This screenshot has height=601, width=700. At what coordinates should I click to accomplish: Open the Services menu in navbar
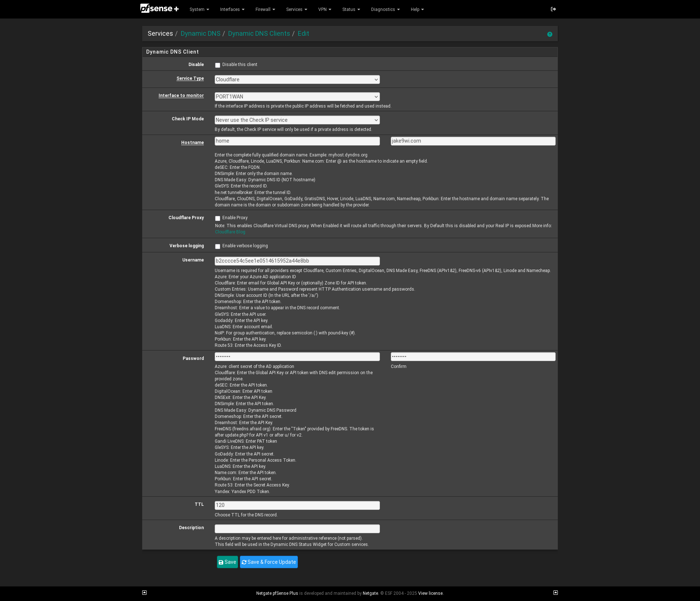[x=296, y=9]
